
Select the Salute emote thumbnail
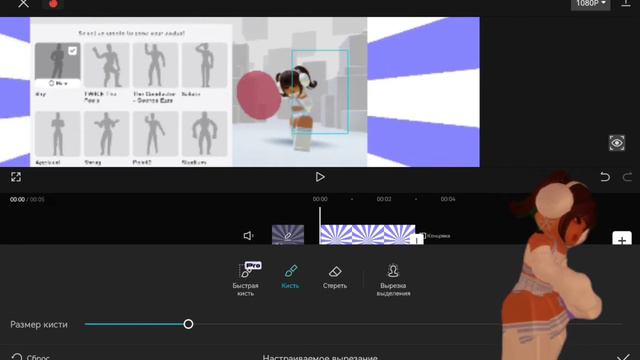[x=204, y=65]
